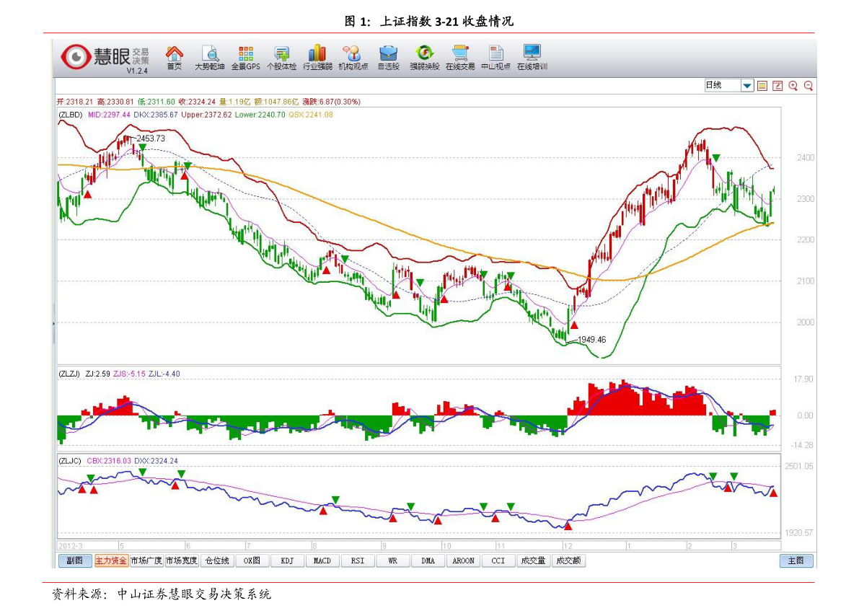859x616 pixels.
Task: Click the 全景GPS grid icon
Action: coord(246,55)
